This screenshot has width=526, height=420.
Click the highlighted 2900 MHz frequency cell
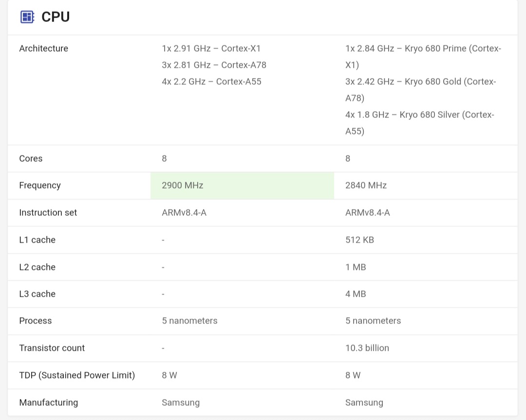(x=242, y=186)
